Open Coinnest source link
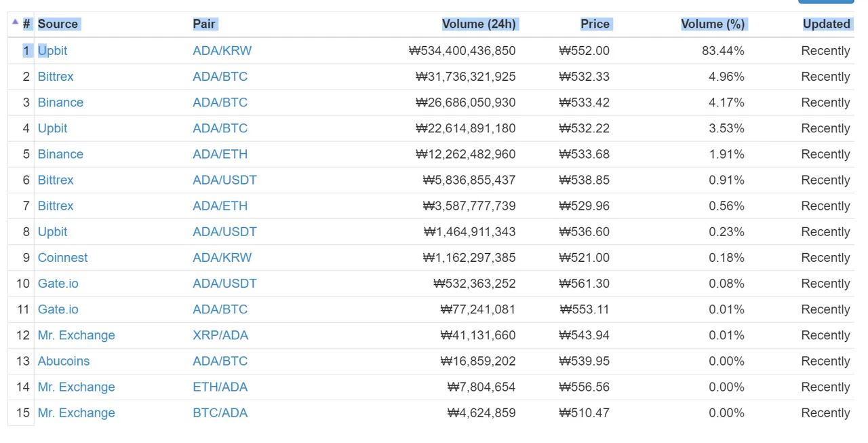This screenshot has height=443, width=868. tap(62, 258)
